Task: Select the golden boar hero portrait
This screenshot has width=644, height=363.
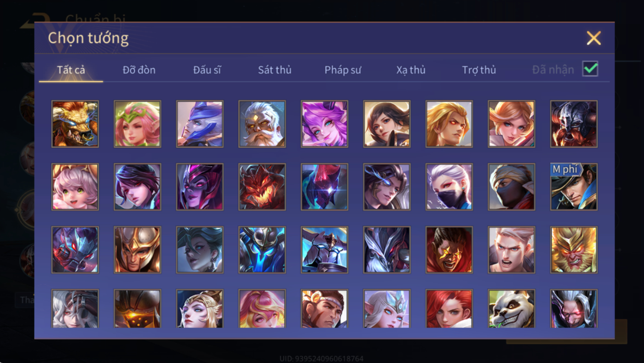Action: [x=75, y=124]
